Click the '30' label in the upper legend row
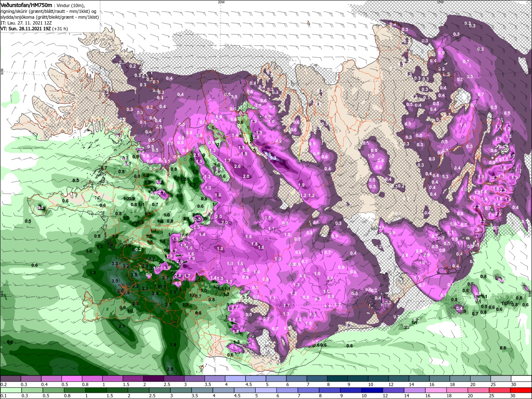The image size is (532, 399). pos(514,384)
